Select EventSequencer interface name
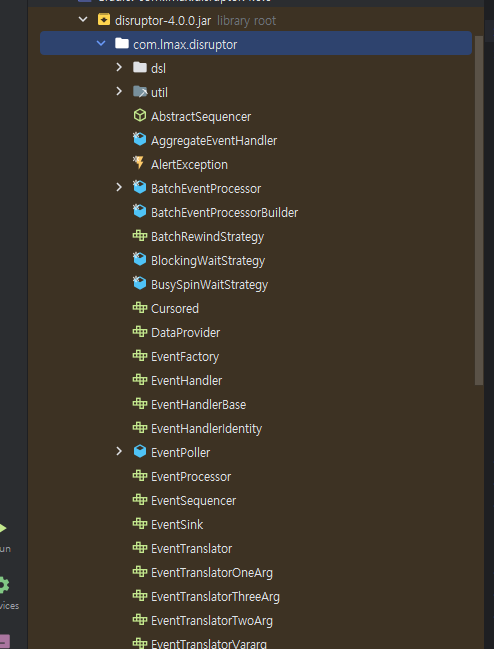This screenshot has width=494, height=649. click(193, 501)
